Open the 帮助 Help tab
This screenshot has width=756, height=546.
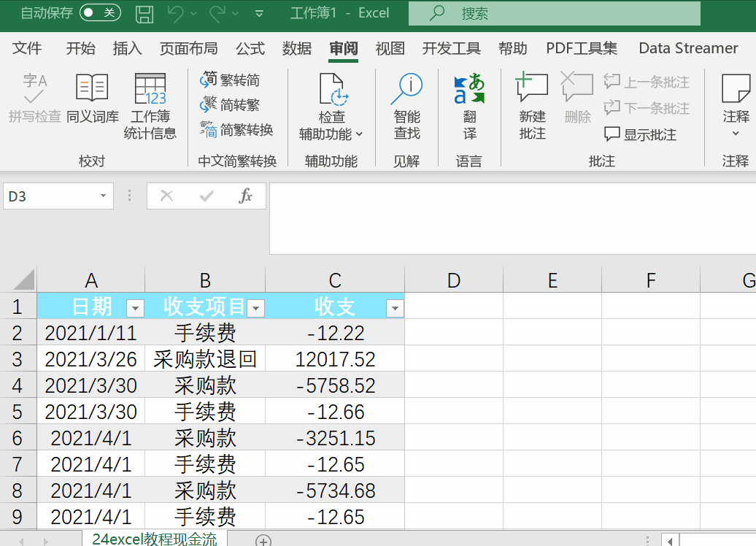point(512,48)
